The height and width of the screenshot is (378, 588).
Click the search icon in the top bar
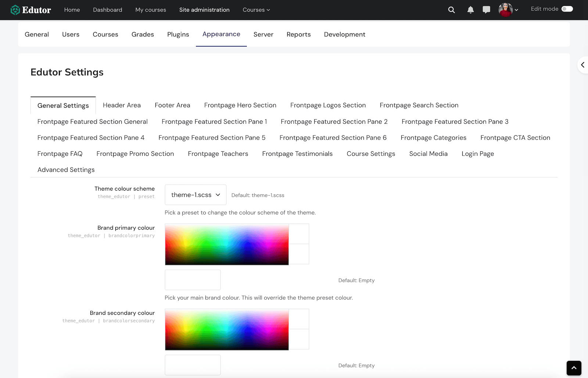coord(451,10)
